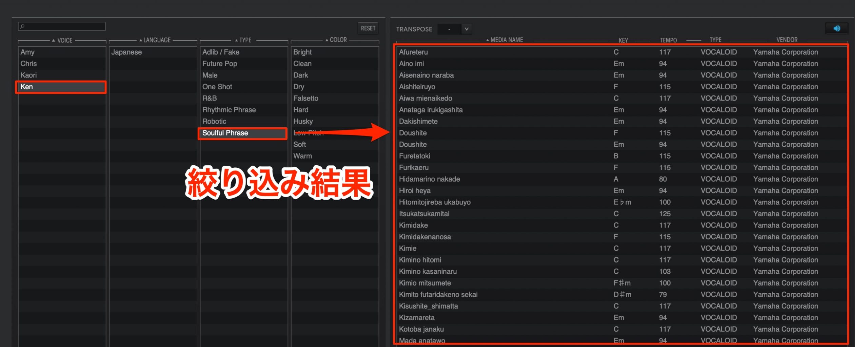Image resolution: width=868 pixels, height=347 pixels.
Task: Click the Transpose value field
Action: pos(449,29)
